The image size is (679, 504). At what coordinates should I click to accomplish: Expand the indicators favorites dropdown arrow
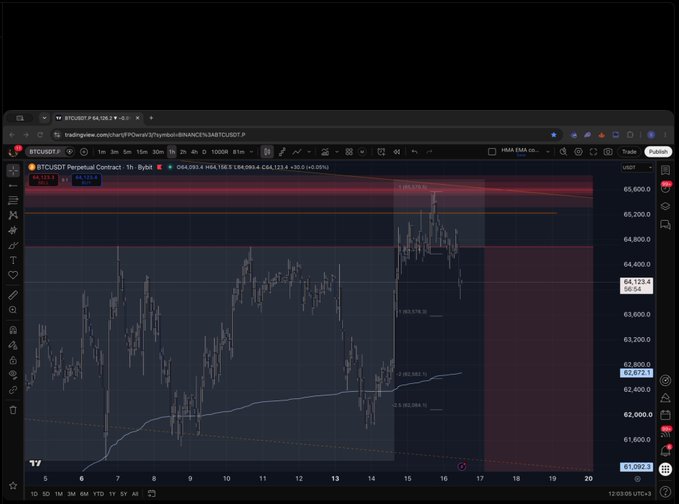pos(336,152)
